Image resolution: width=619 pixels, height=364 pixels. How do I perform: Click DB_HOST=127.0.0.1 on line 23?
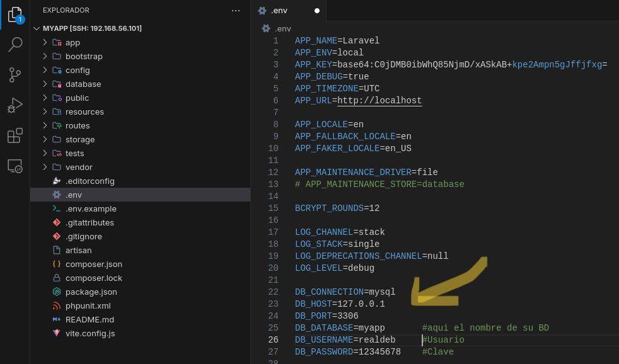coord(340,304)
